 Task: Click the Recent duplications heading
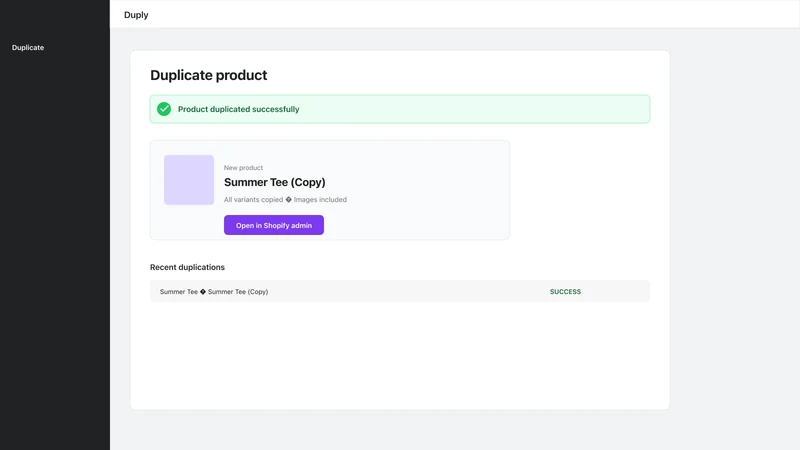(187, 267)
